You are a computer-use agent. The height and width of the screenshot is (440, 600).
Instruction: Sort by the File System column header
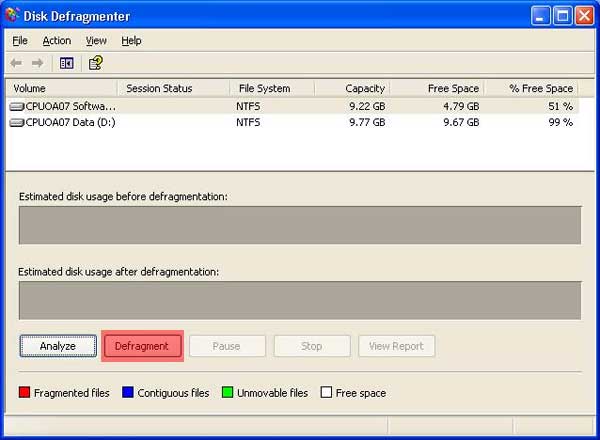point(272,88)
